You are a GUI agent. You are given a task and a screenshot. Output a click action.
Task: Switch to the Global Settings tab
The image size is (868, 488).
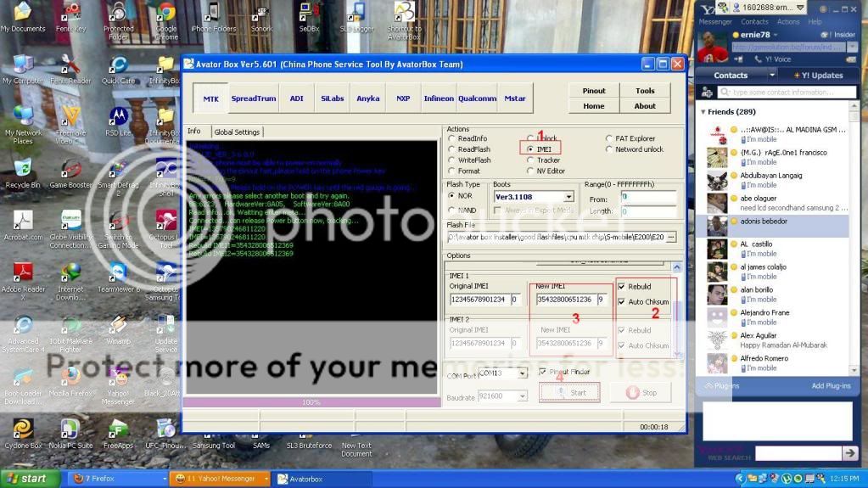237,132
